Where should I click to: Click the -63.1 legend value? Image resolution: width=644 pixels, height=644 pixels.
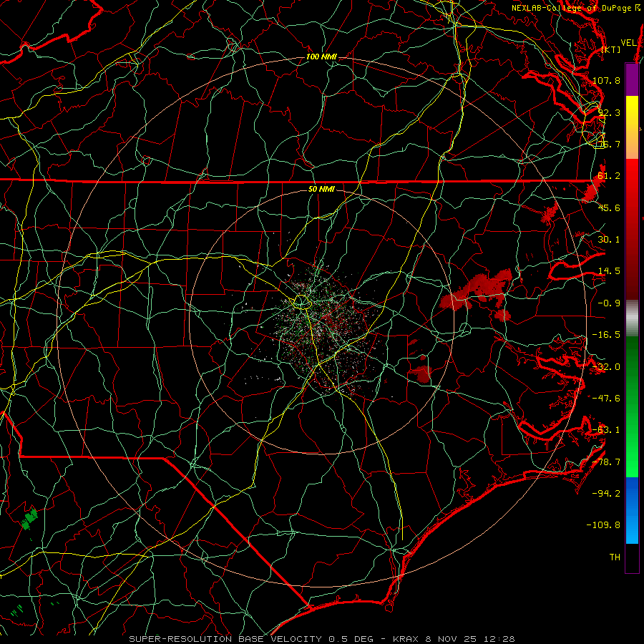[x=606, y=430]
